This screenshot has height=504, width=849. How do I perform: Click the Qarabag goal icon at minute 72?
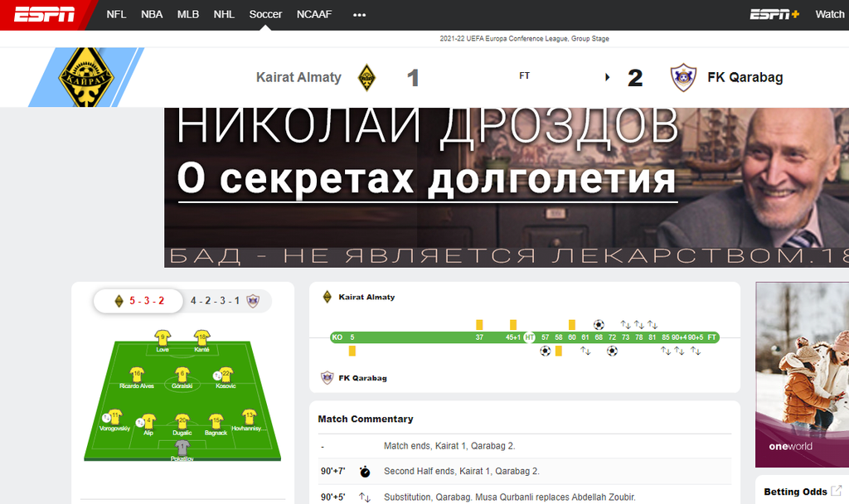[x=612, y=351]
